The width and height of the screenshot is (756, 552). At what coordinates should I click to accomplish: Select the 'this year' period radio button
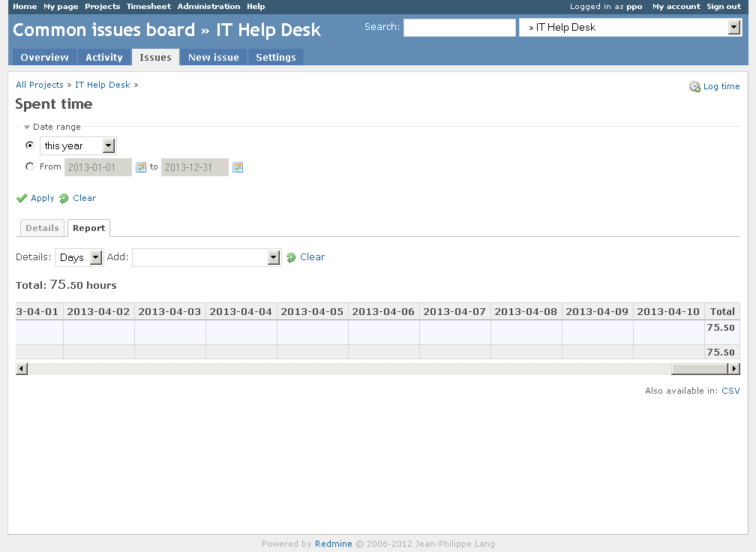(29, 145)
